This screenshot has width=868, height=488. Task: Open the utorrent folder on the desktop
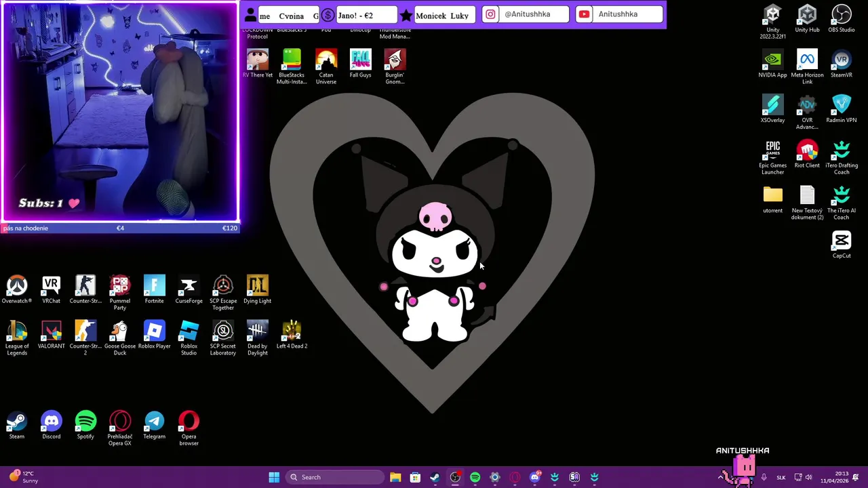pyautogui.click(x=772, y=199)
